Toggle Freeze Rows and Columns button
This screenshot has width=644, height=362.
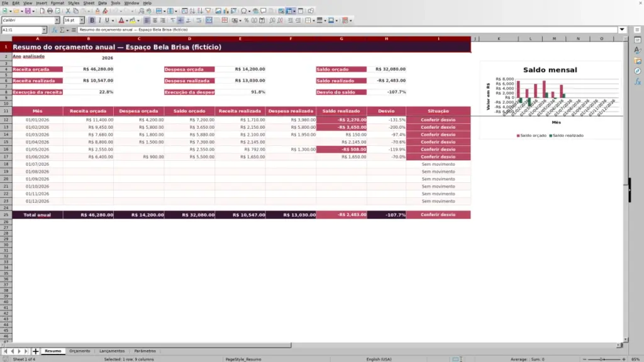pyautogui.click(x=289, y=11)
